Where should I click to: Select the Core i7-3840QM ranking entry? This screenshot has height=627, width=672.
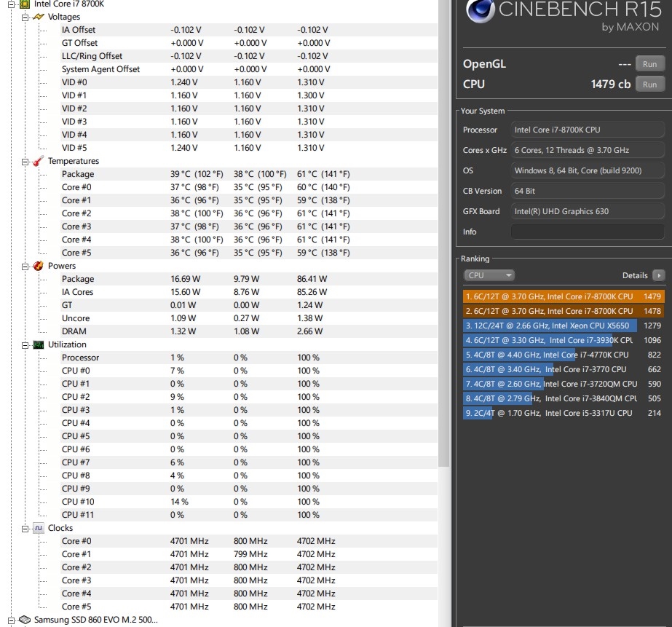[x=563, y=398]
